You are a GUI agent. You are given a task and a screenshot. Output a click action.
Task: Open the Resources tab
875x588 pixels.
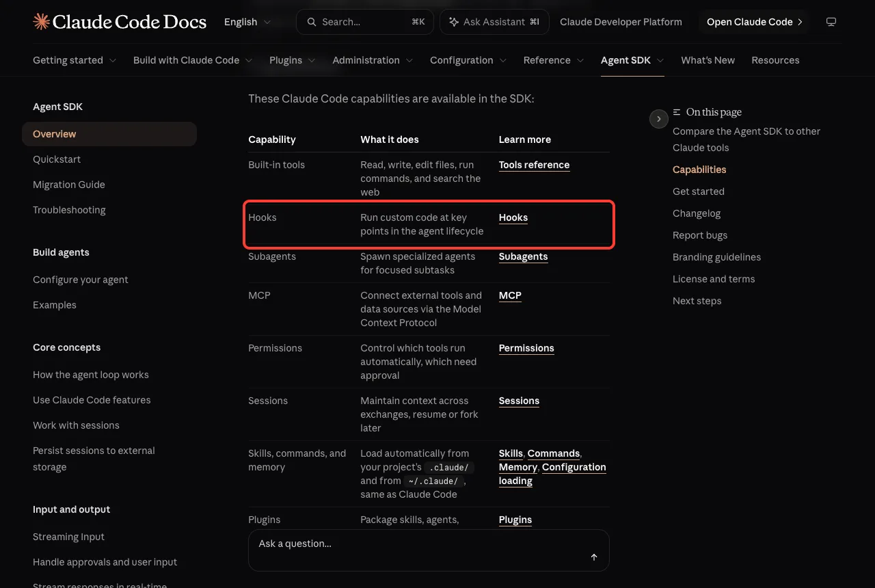775,60
